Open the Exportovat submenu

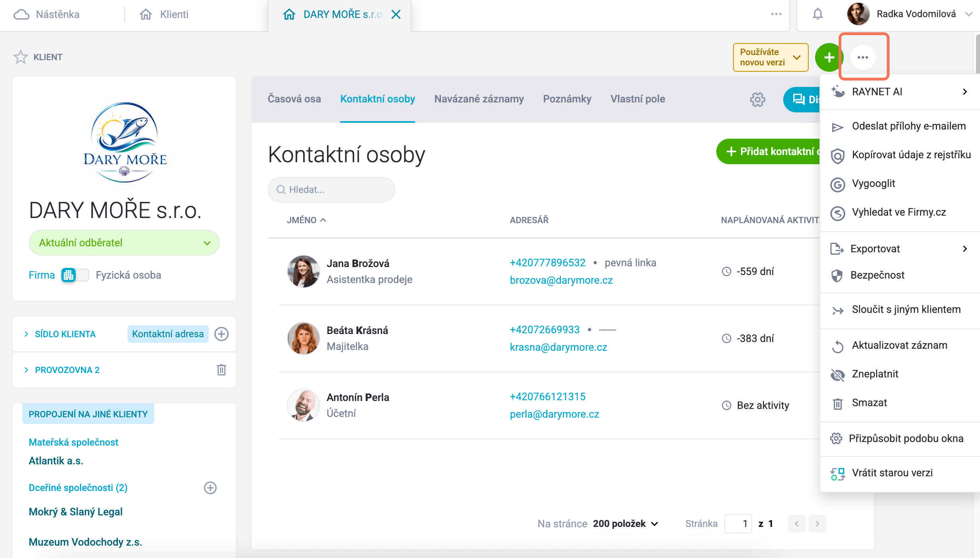(x=900, y=249)
